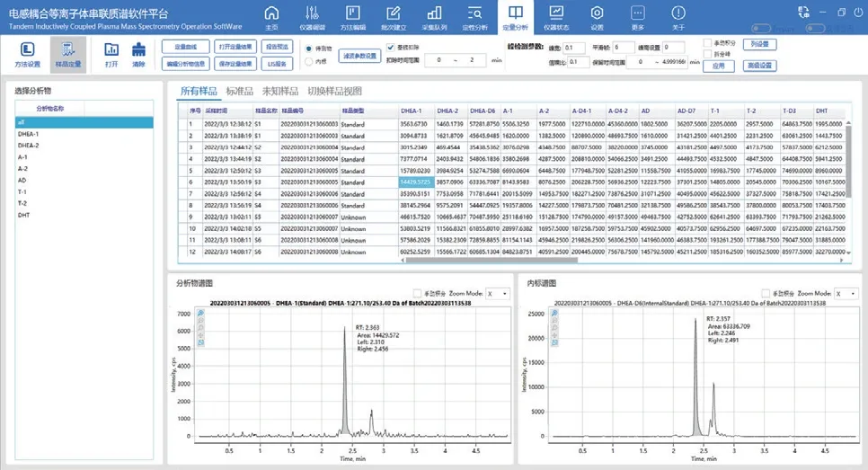Open 批次建立 batch creation icon
The height and width of the screenshot is (470, 868).
point(394,18)
